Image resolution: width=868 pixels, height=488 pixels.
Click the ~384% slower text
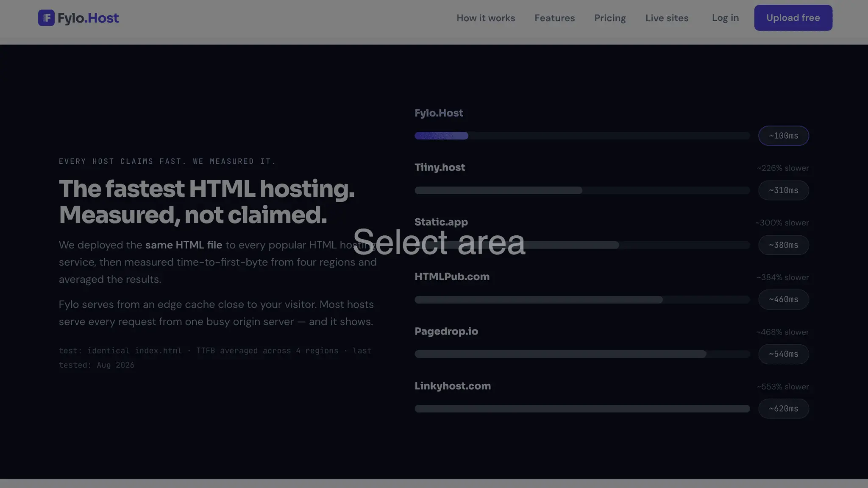(783, 278)
